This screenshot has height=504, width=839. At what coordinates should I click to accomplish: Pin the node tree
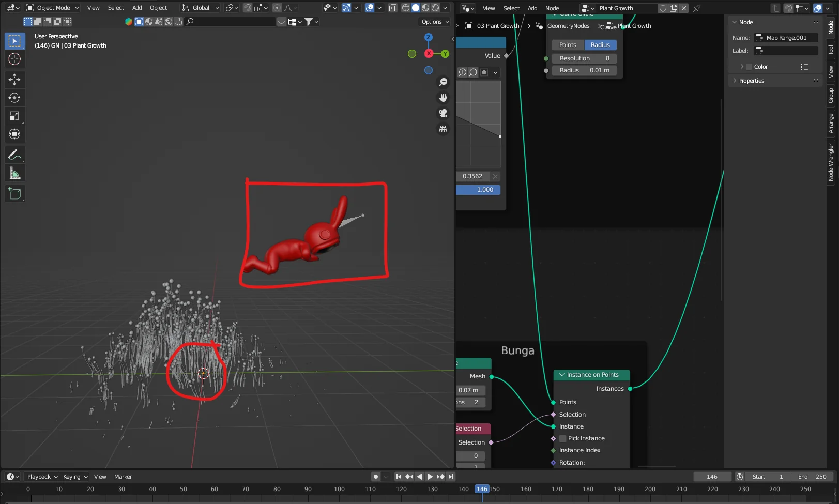pyautogui.click(x=697, y=8)
